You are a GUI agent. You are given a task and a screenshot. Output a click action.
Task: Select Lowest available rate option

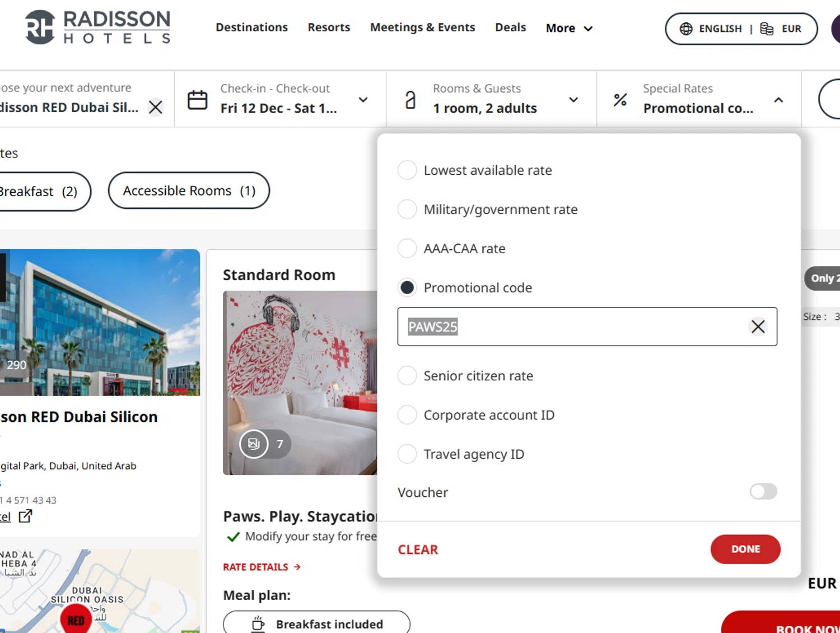click(407, 170)
